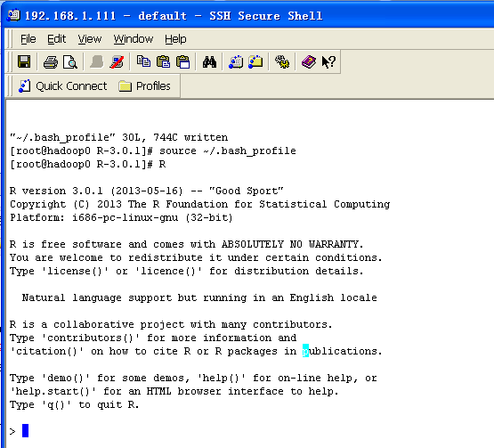Open the File menu

click(x=28, y=39)
